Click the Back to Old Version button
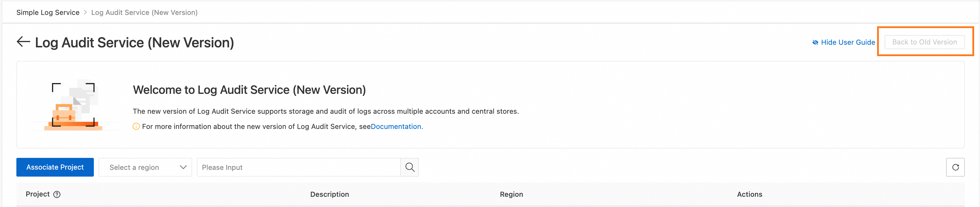The image size is (980, 207). coord(924,42)
